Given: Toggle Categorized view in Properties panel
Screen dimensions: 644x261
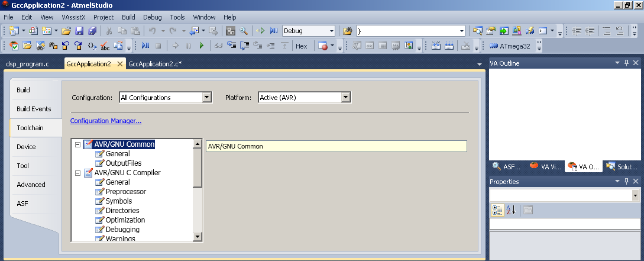Looking at the screenshot, I should [x=497, y=210].
